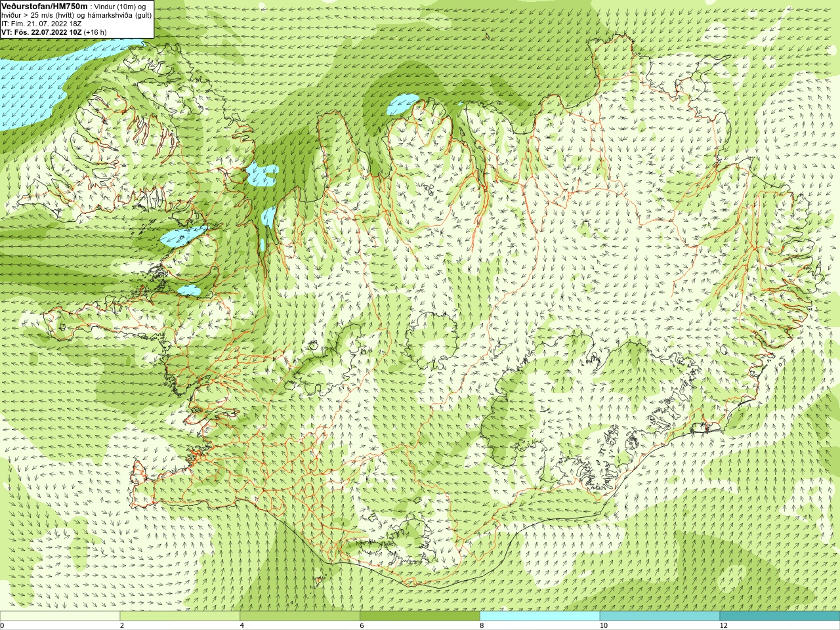Click the "Veðurstofan/HM750m" title text
This screenshot has width=840, height=630.
[44, 6]
